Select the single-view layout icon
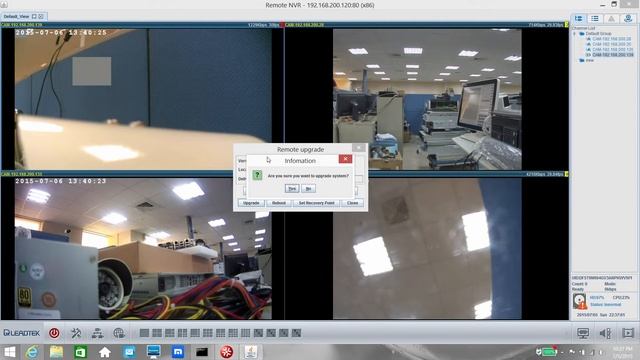The image size is (640, 360). coord(144,333)
